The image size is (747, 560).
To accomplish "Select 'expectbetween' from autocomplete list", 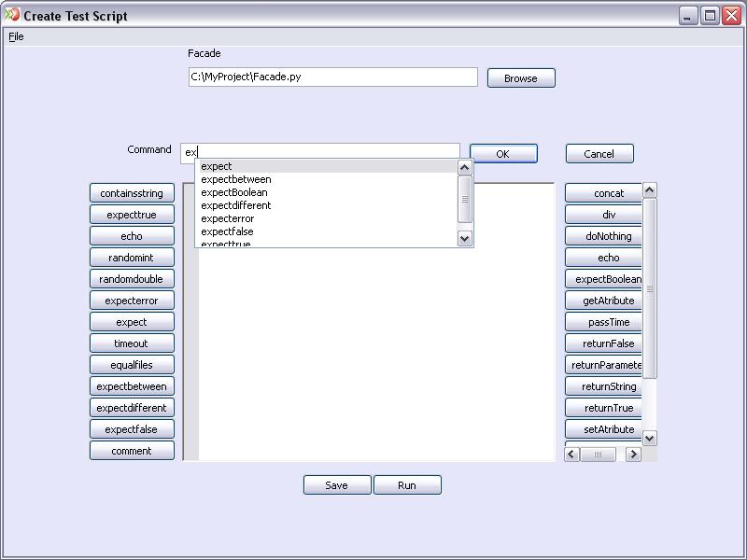I will pyautogui.click(x=236, y=179).
